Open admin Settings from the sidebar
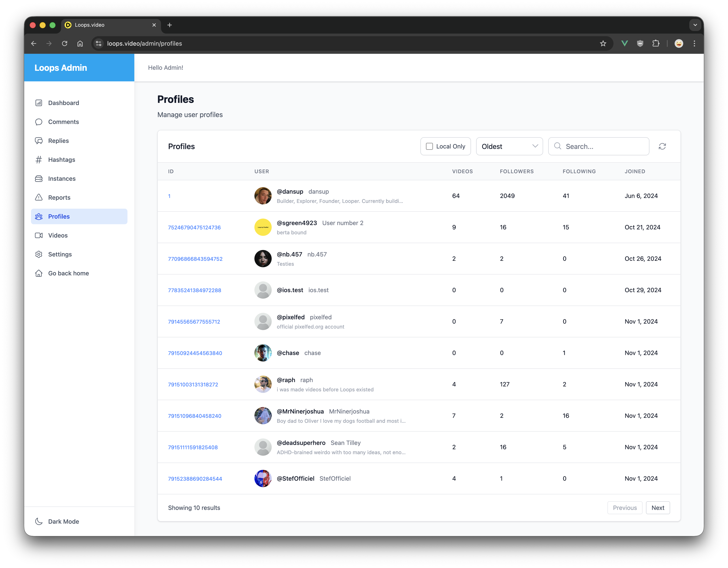The height and width of the screenshot is (568, 728). [60, 254]
